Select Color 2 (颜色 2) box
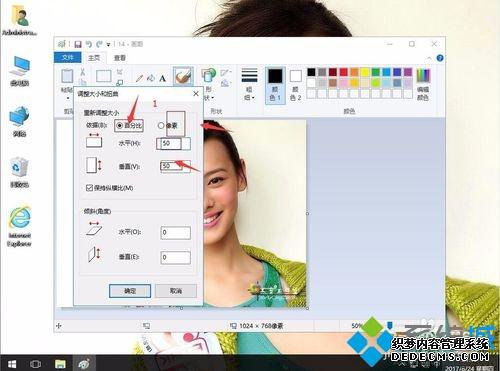500x371 pixels. (295, 85)
